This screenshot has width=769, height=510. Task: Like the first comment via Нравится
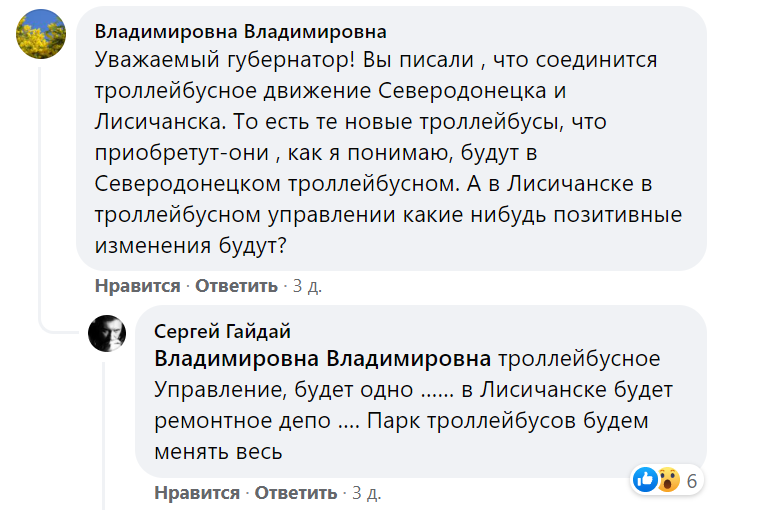137,286
